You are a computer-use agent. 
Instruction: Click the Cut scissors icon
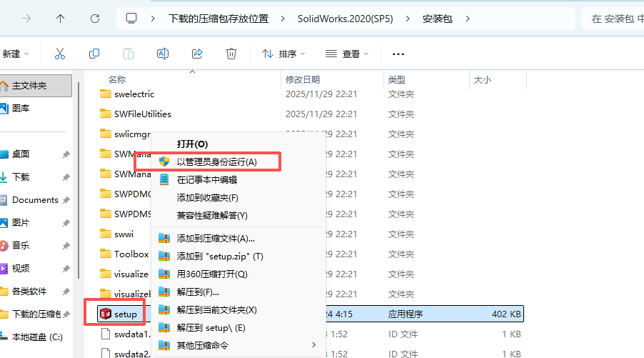(x=60, y=54)
